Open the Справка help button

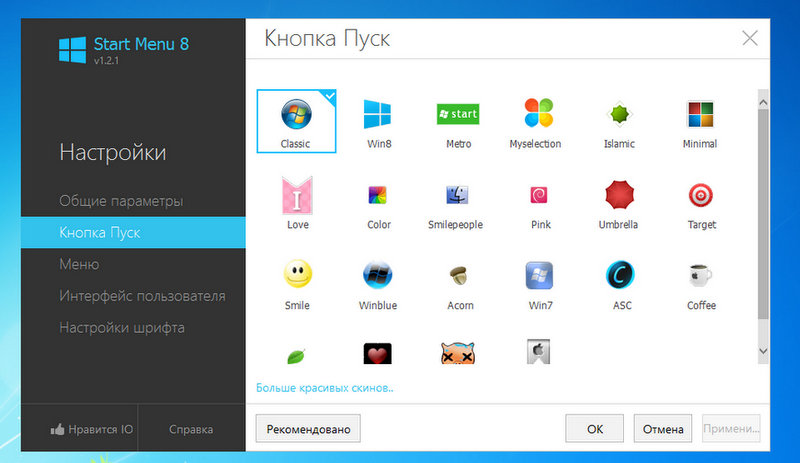click(191, 429)
